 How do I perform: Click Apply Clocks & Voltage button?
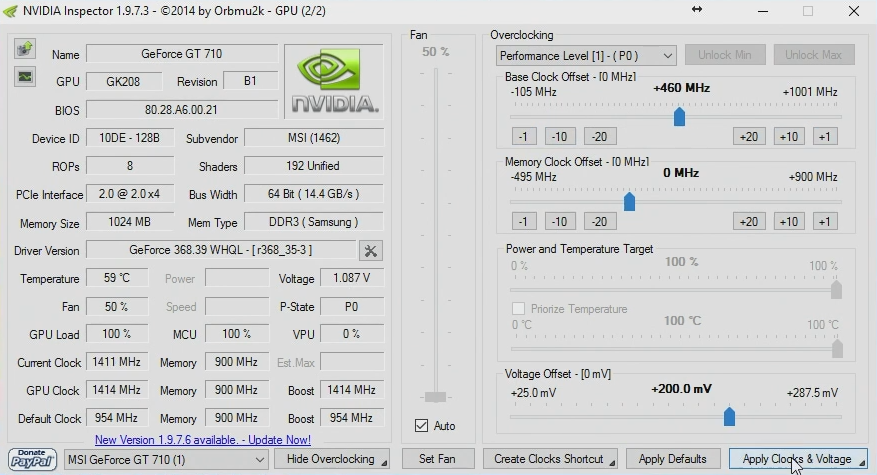(x=798, y=459)
